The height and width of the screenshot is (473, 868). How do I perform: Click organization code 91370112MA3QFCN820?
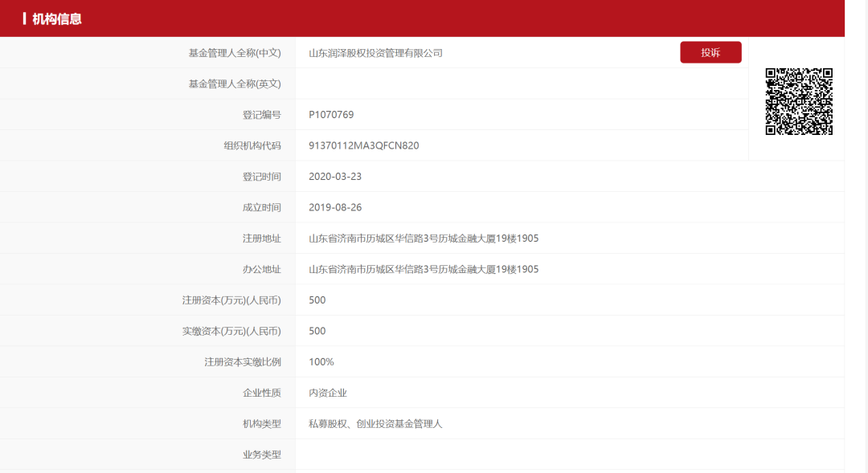pos(363,145)
